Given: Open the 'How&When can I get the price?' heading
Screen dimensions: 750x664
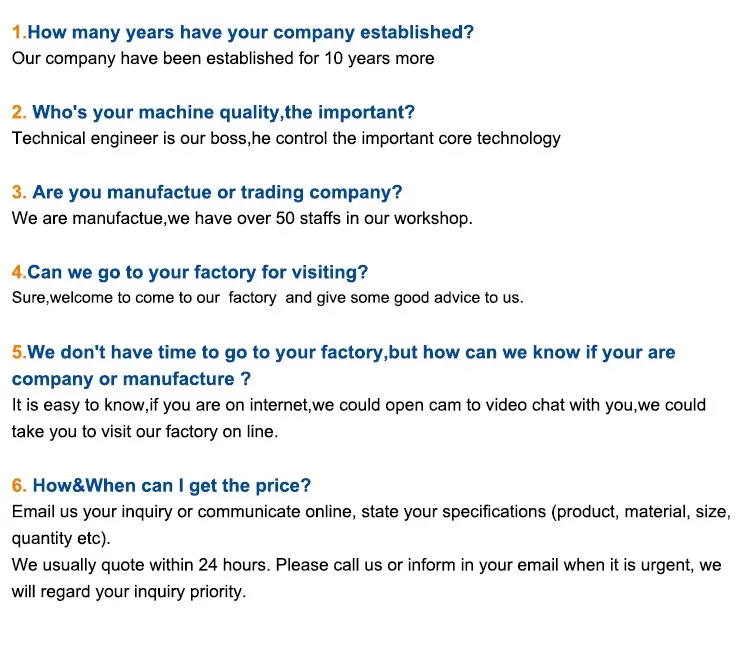Looking at the screenshot, I should point(171,486).
